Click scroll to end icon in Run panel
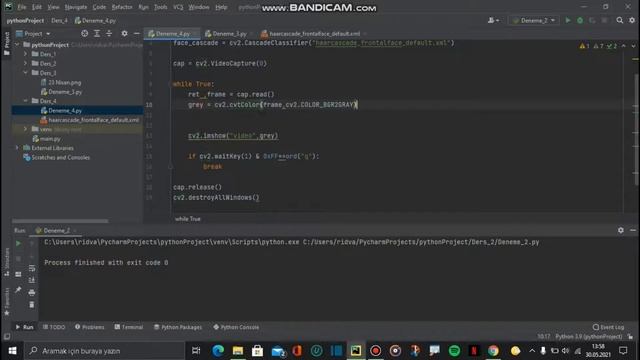 [32, 280]
